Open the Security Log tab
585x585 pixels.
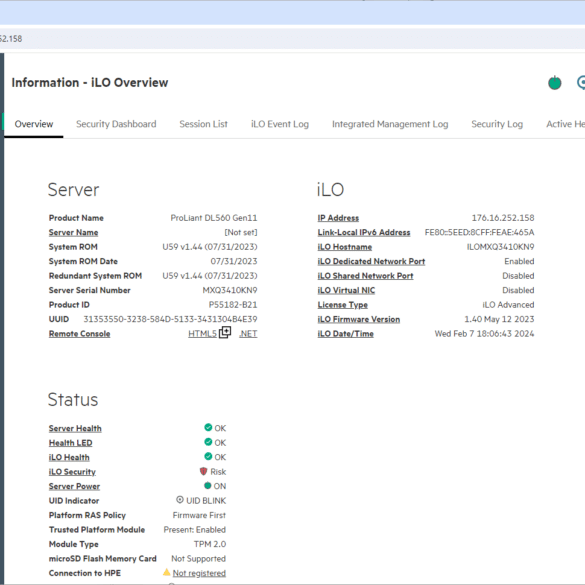[497, 124]
